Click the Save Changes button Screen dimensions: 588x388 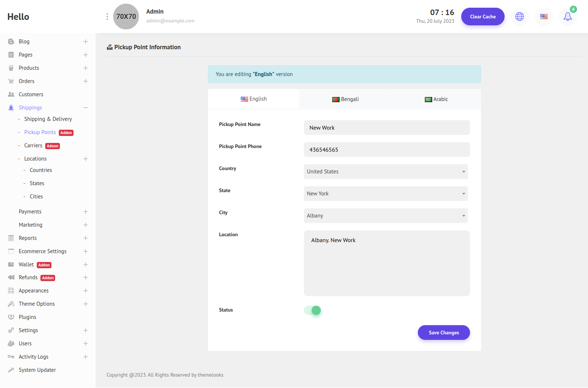(x=444, y=333)
